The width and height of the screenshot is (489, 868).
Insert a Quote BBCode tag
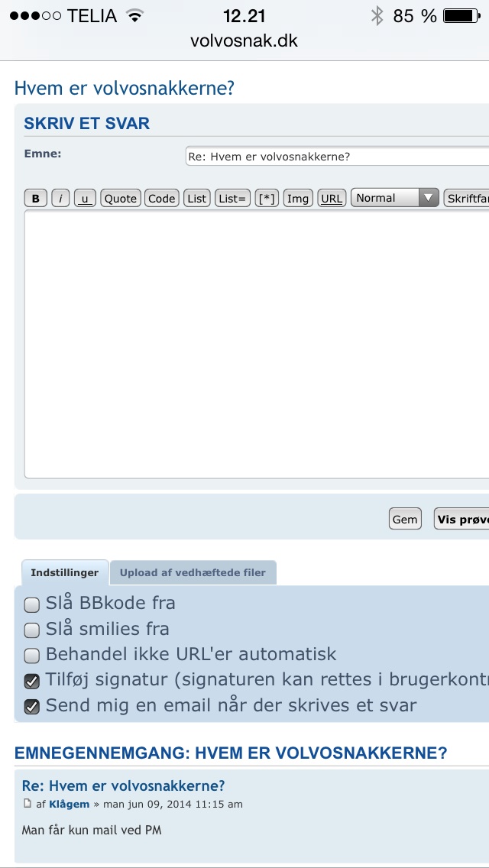[120, 198]
